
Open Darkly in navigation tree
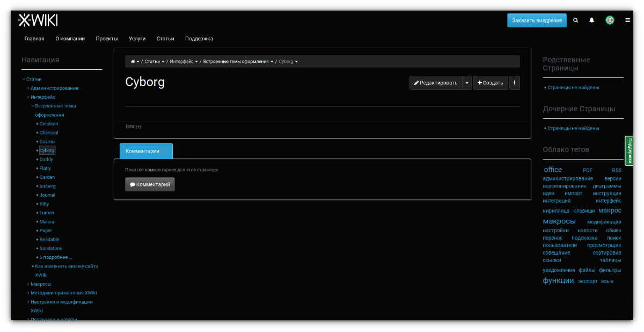pos(46,160)
